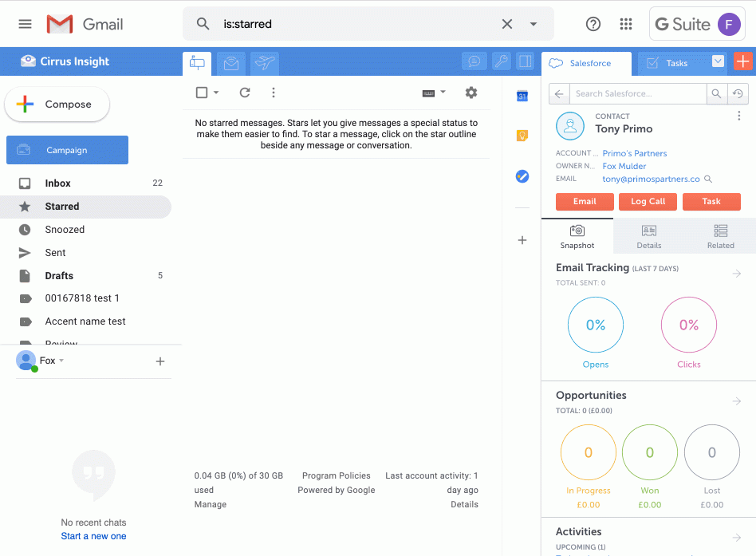Expand the Fox chat status dropdown

(61, 361)
